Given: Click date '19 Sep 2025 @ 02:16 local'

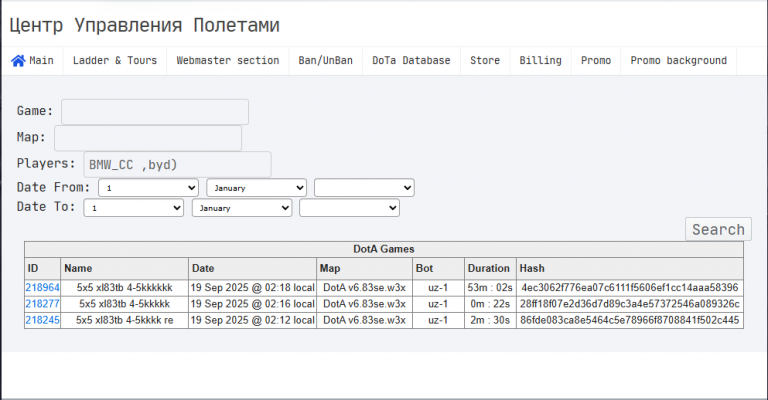Looking at the screenshot, I should [x=252, y=304].
